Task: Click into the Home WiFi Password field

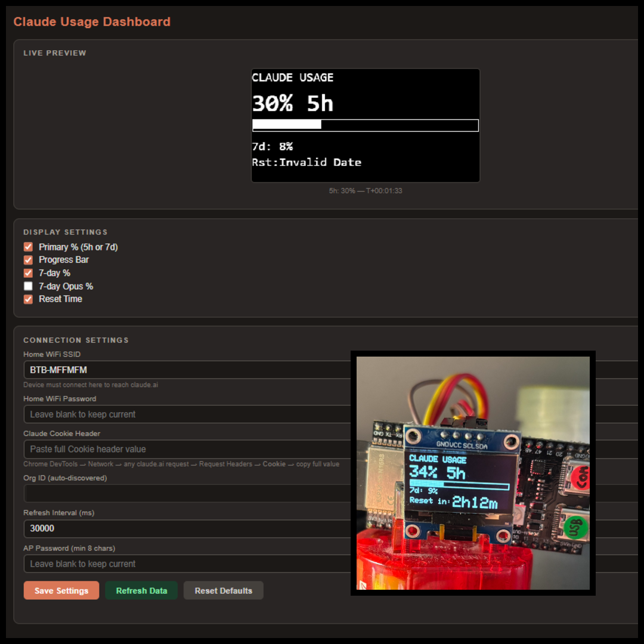Action: click(x=187, y=414)
